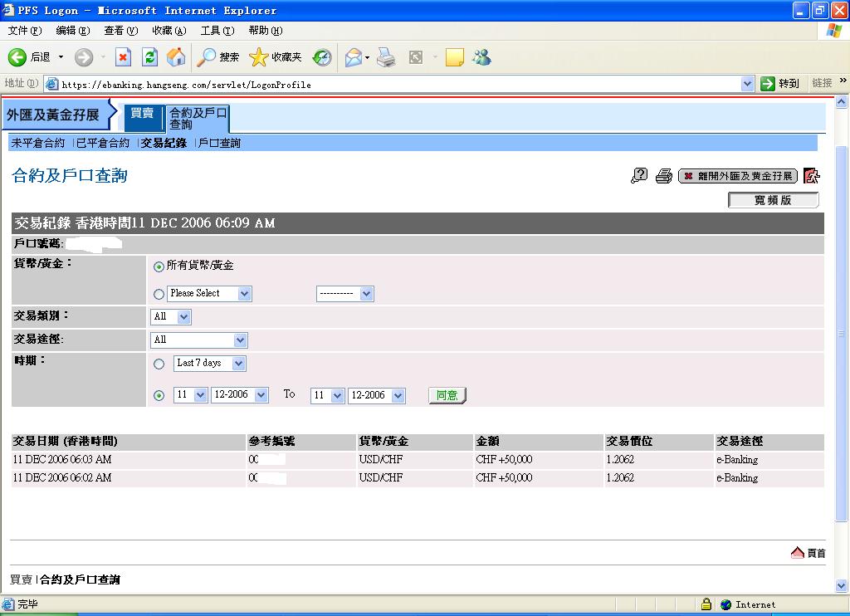
Task: Click the Mail envelope icon
Action: pos(353,57)
